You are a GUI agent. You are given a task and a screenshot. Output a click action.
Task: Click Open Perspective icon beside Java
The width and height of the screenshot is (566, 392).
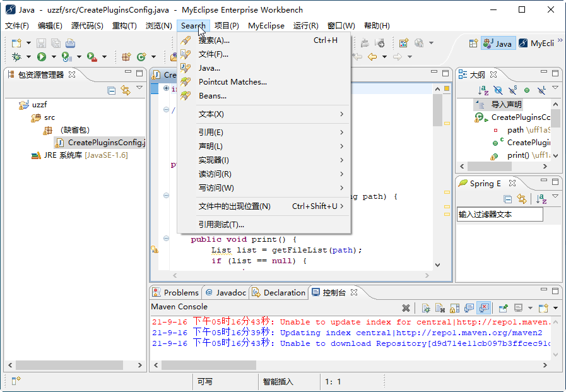[473, 43]
